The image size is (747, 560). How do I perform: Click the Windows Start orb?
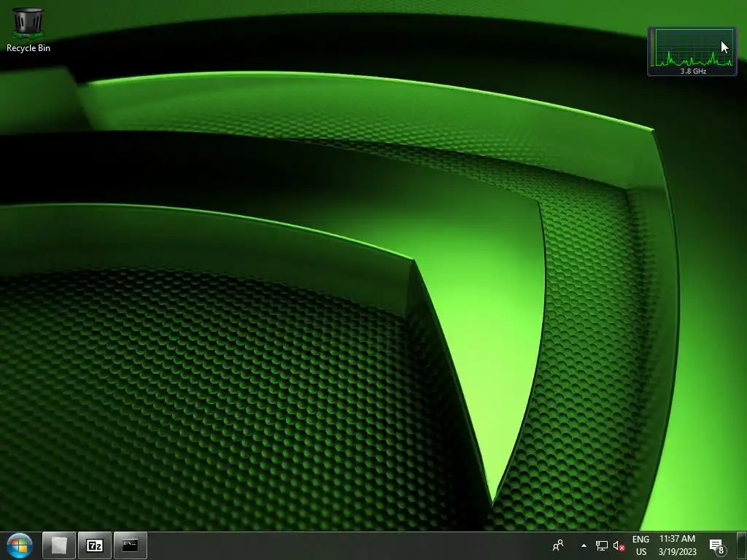(x=19, y=545)
